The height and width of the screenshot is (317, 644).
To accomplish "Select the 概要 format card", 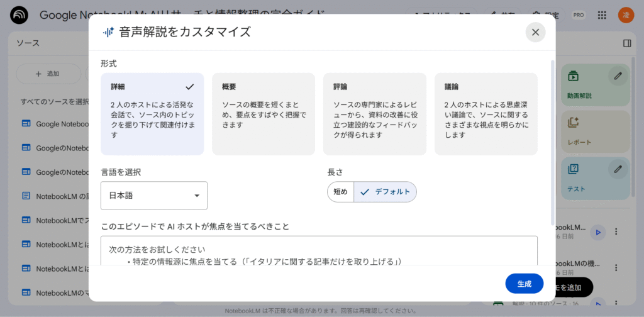I will pyautogui.click(x=263, y=114).
